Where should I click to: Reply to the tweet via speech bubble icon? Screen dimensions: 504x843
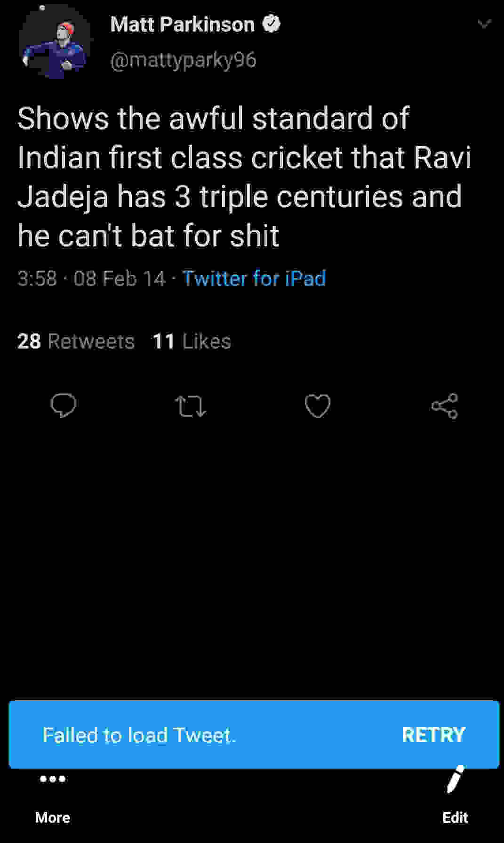pos(64,405)
